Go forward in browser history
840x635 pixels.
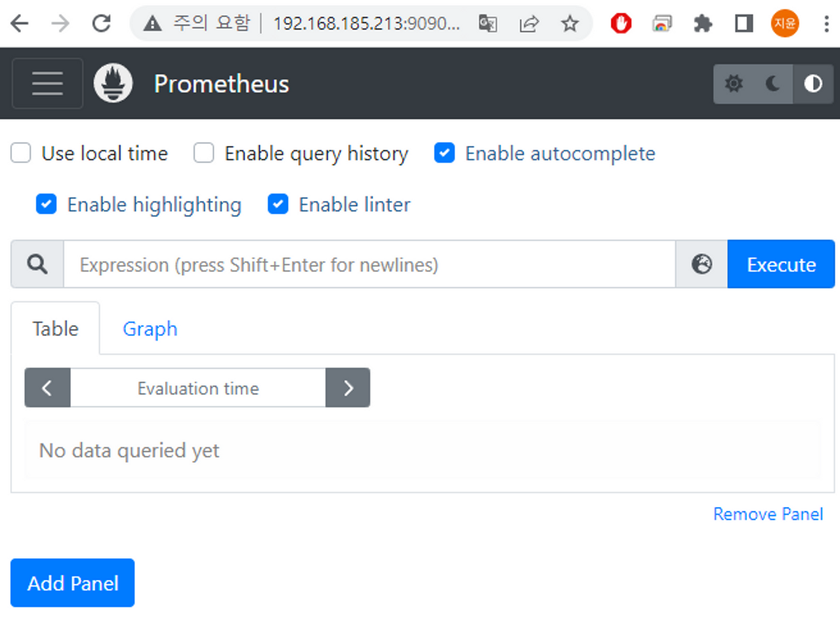60,24
